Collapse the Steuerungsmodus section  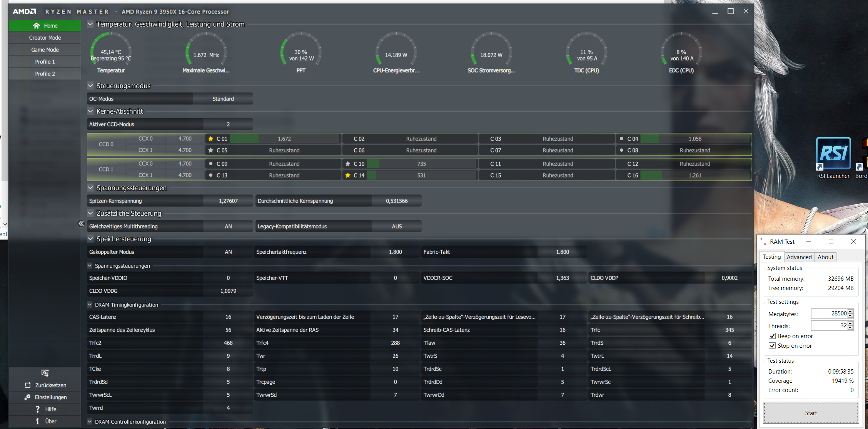(x=90, y=86)
